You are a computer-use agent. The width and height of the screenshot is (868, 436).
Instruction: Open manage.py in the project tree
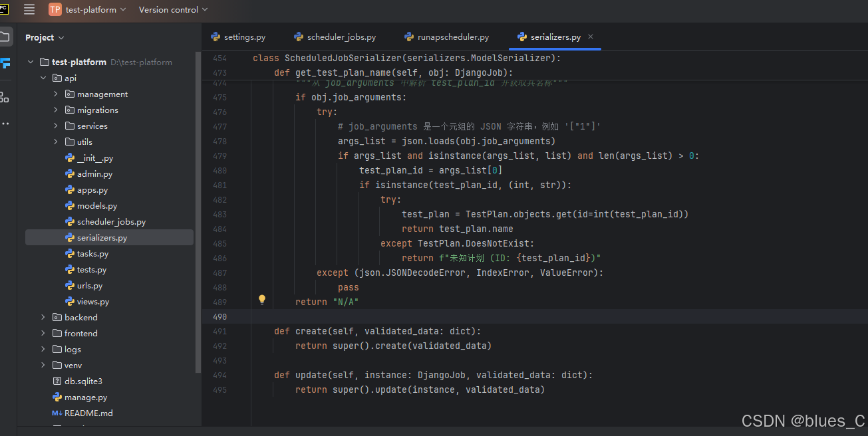click(x=86, y=397)
